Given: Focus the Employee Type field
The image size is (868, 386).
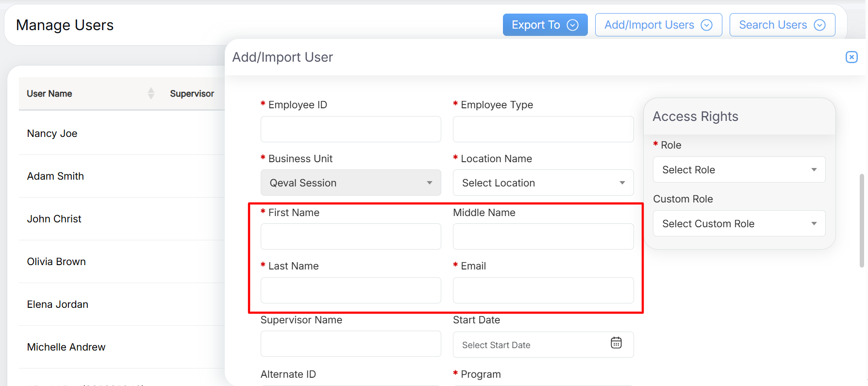Looking at the screenshot, I should point(543,129).
